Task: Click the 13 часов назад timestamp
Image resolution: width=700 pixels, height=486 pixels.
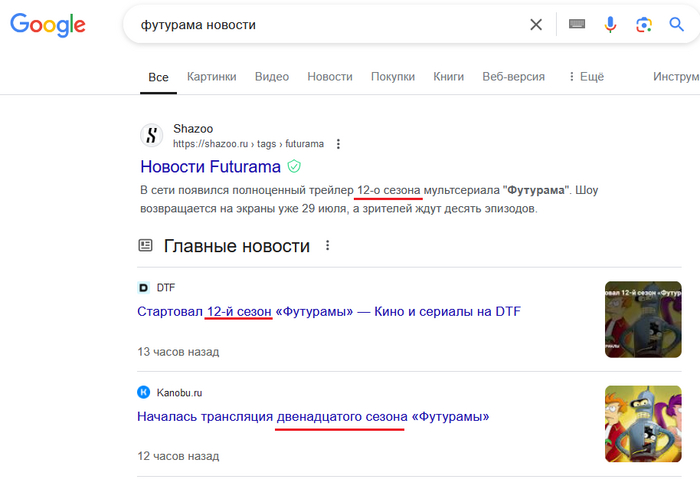Action: [x=178, y=352]
